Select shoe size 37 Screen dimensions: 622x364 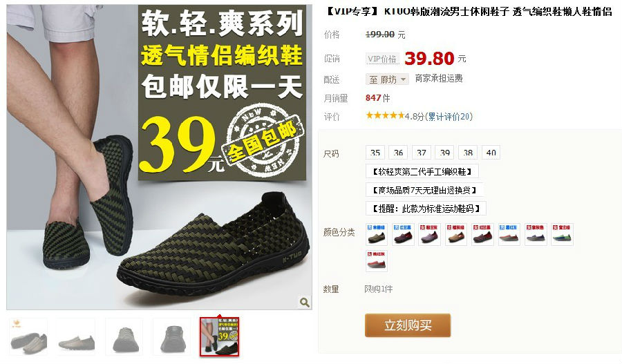coord(422,153)
